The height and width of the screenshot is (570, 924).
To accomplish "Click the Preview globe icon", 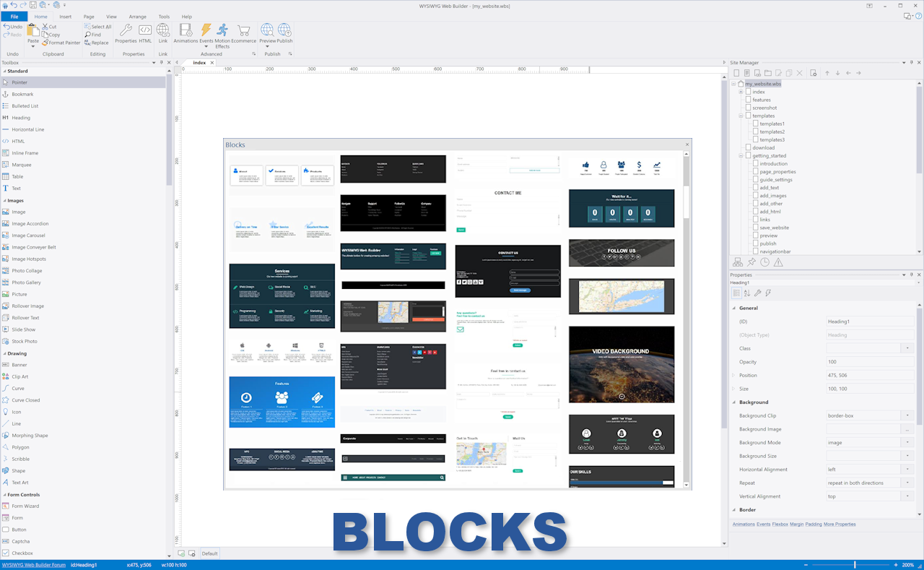I will coord(267,33).
